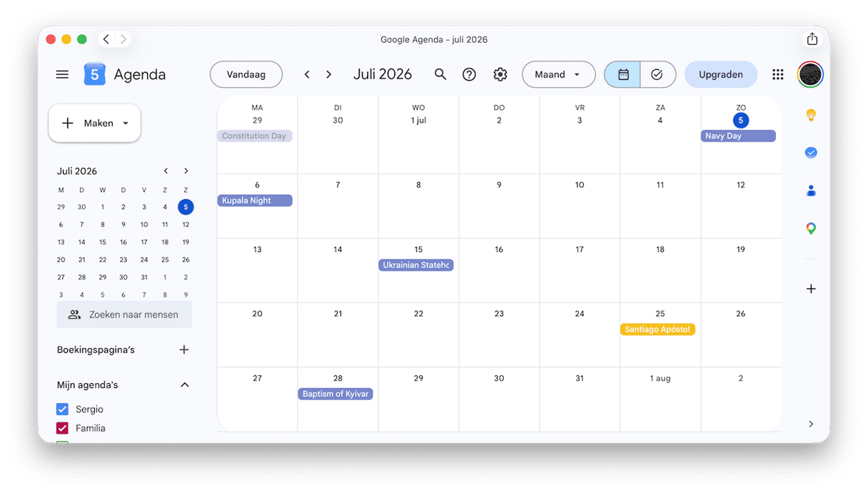Open Contacts side panel icon

point(811,190)
